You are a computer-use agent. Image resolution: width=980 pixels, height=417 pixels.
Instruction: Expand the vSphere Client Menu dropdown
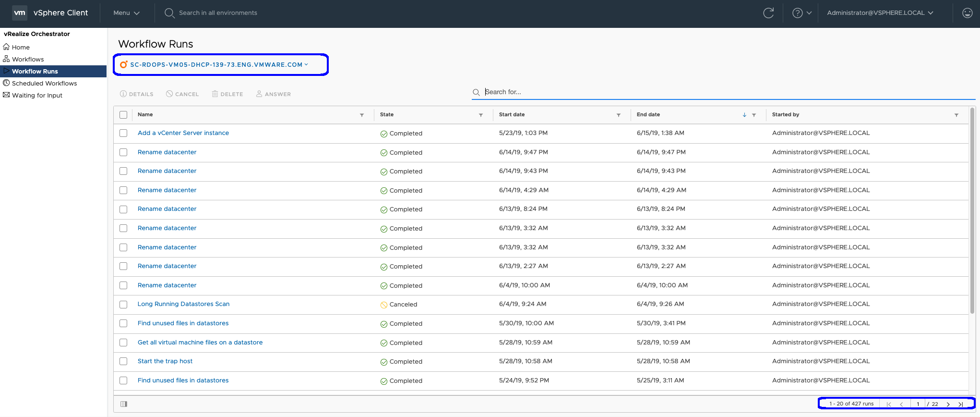point(126,13)
